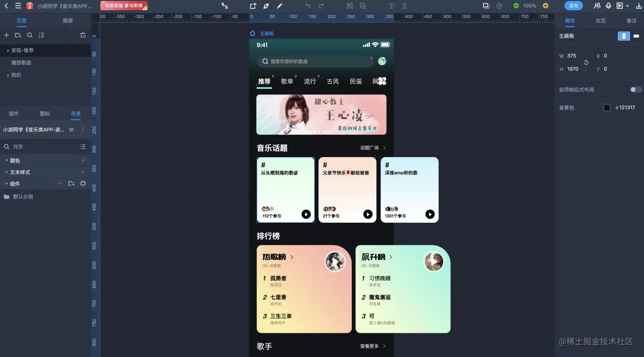Toggle the 启用响应式布局 switch

[636, 90]
